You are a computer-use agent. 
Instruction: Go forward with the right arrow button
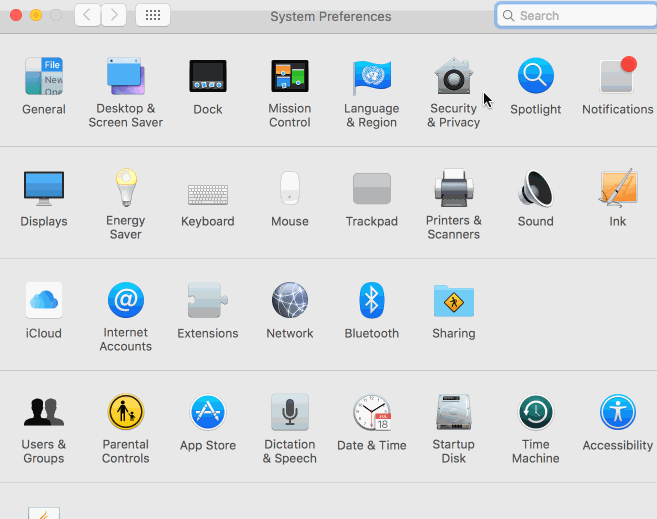pyautogui.click(x=114, y=15)
